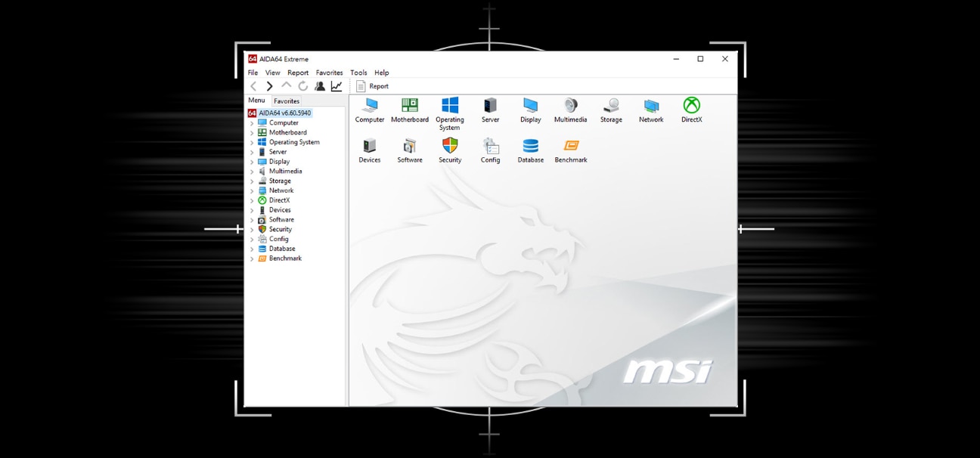980x458 pixels.
Task: Open the Database icon in main panel
Action: point(530,146)
